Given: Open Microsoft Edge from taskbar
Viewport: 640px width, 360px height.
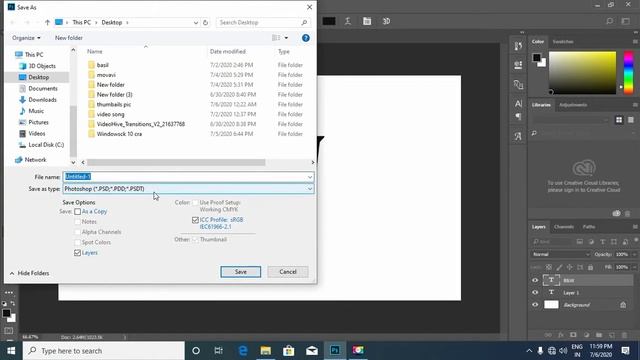Looking at the screenshot, I should [243, 351].
